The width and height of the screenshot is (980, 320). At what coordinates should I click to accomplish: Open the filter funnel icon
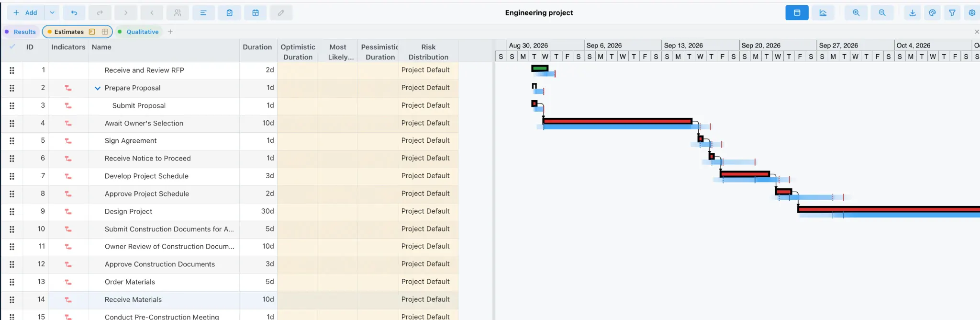coord(952,13)
